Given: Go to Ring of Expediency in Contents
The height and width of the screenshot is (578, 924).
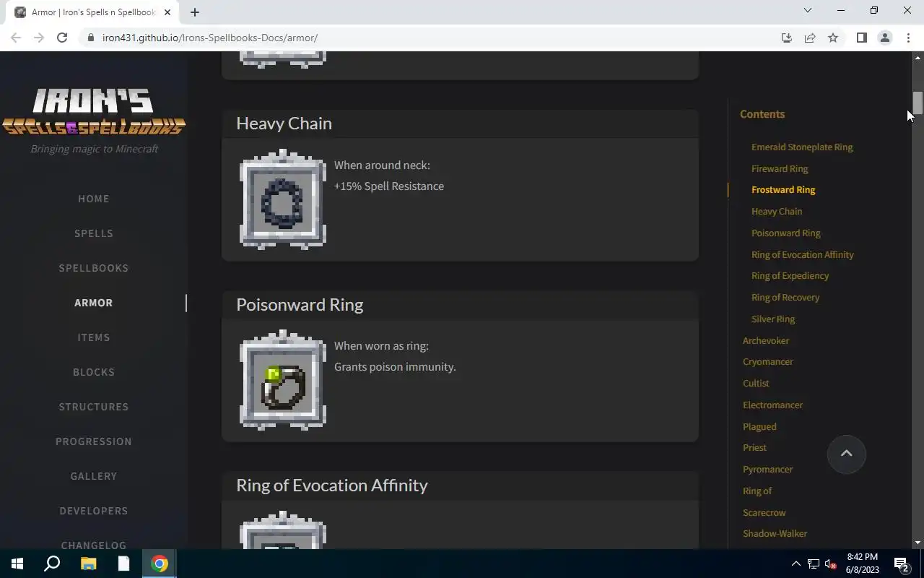Looking at the screenshot, I should [790, 276].
